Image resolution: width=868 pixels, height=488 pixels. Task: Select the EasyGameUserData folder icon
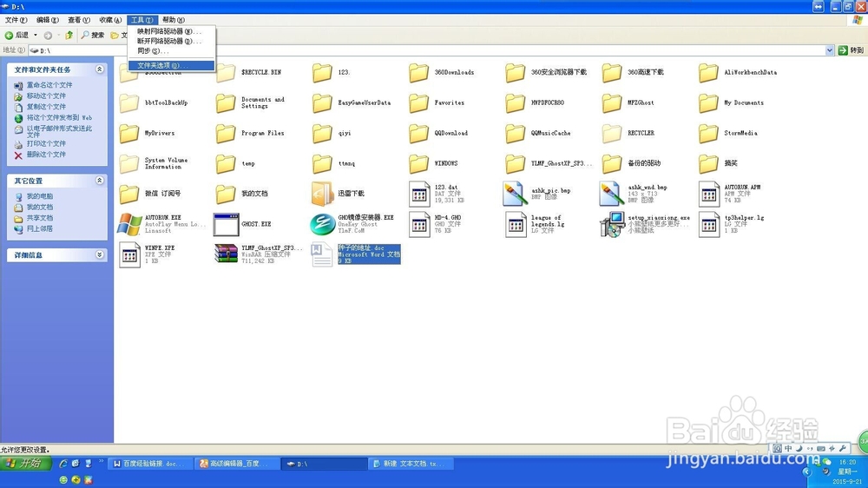tap(322, 103)
